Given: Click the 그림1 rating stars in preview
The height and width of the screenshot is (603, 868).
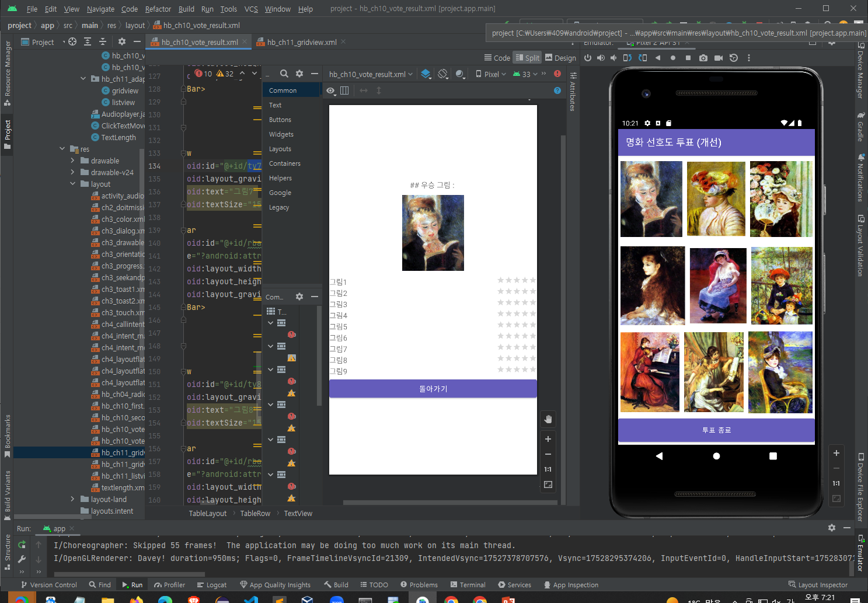Looking at the screenshot, I should tap(517, 280).
